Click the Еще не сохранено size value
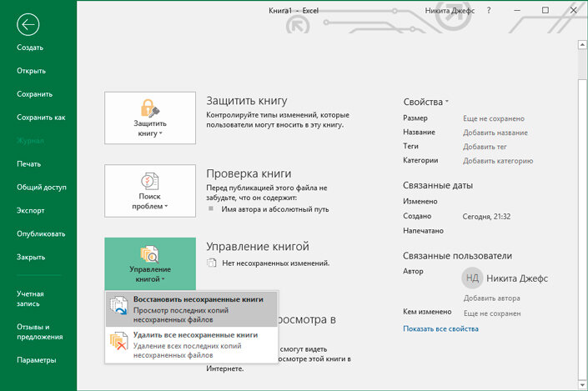This screenshot has height=391, width=588. pyautogui.click(x=494, y=118)
